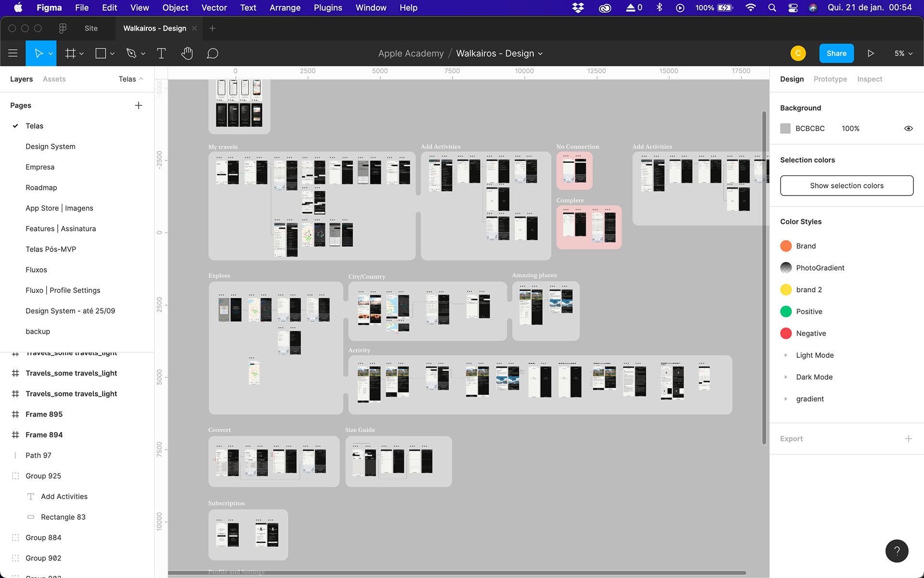924x578 pixels.
Task: Open the Apple menu
Action: click(18, 8)
